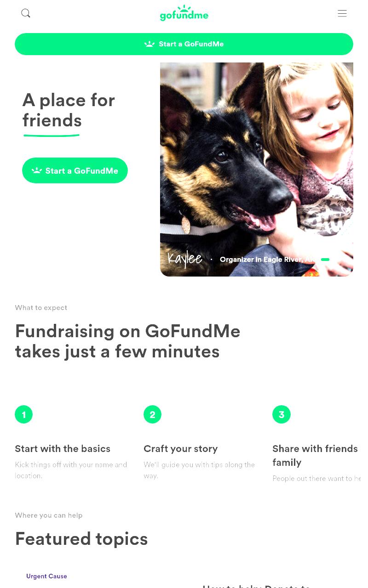Open the hamburger menu icon
Screen dimensions: 368x588
tap(342, 13)
